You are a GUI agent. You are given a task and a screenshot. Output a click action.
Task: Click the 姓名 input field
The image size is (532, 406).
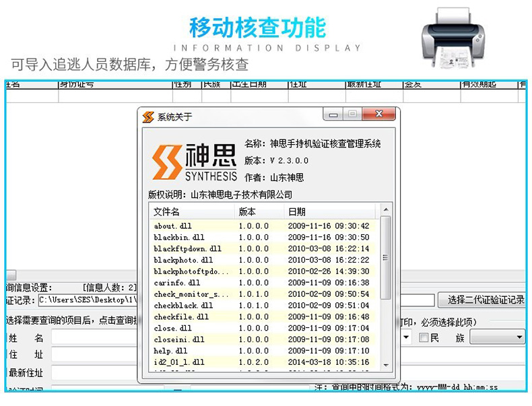pos(94,337)
